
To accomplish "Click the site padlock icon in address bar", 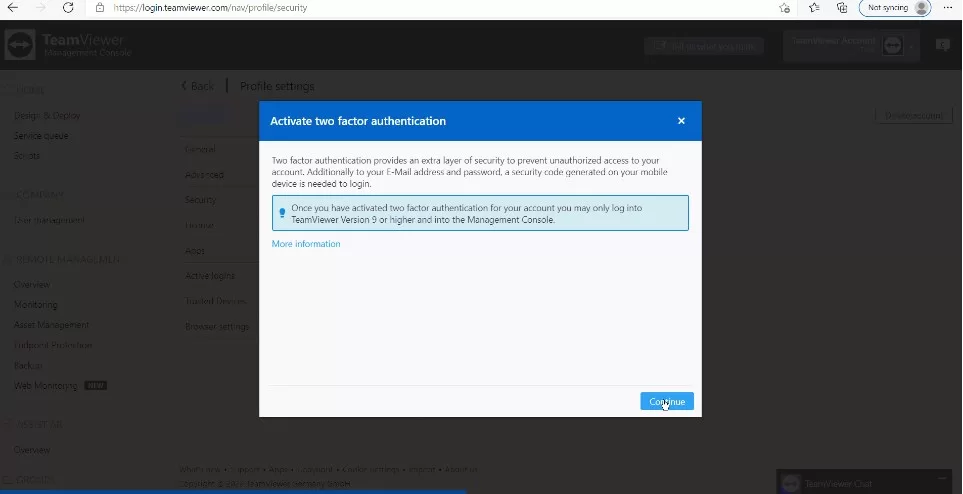I will coord(100,7).
